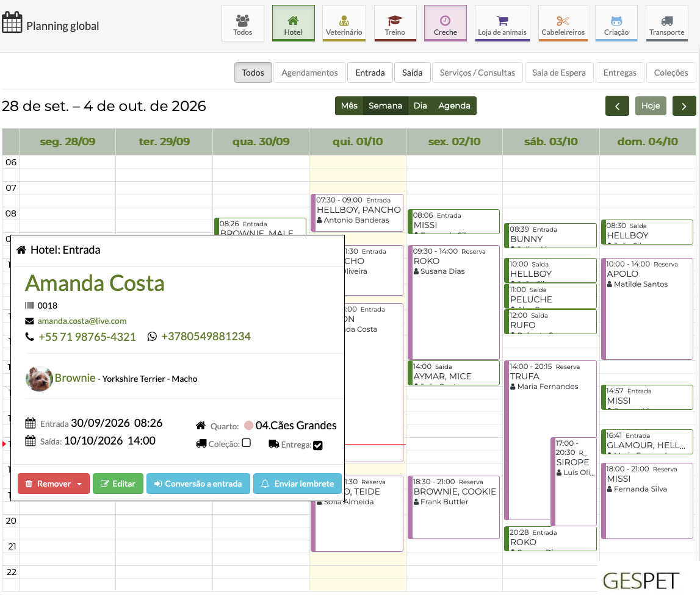Viewport: 700px width, 597px height.
Task: Click the green Editar button
Action: (x=118, y=484)
